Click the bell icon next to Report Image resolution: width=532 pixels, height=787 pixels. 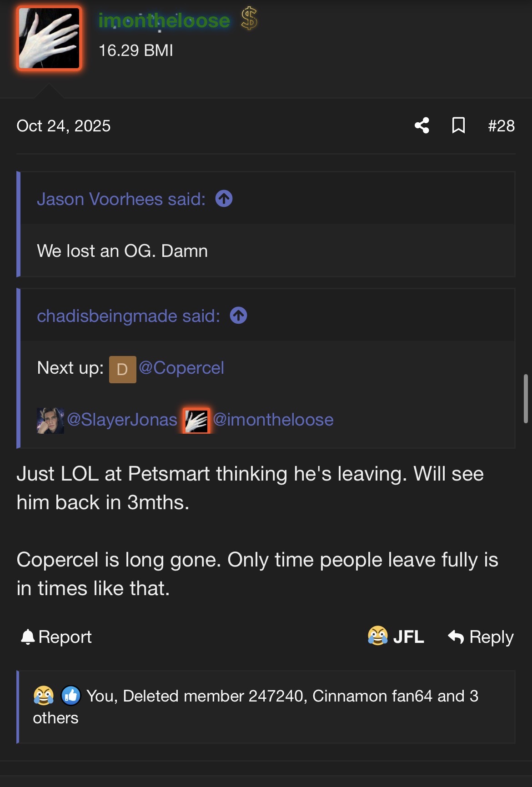28,637
